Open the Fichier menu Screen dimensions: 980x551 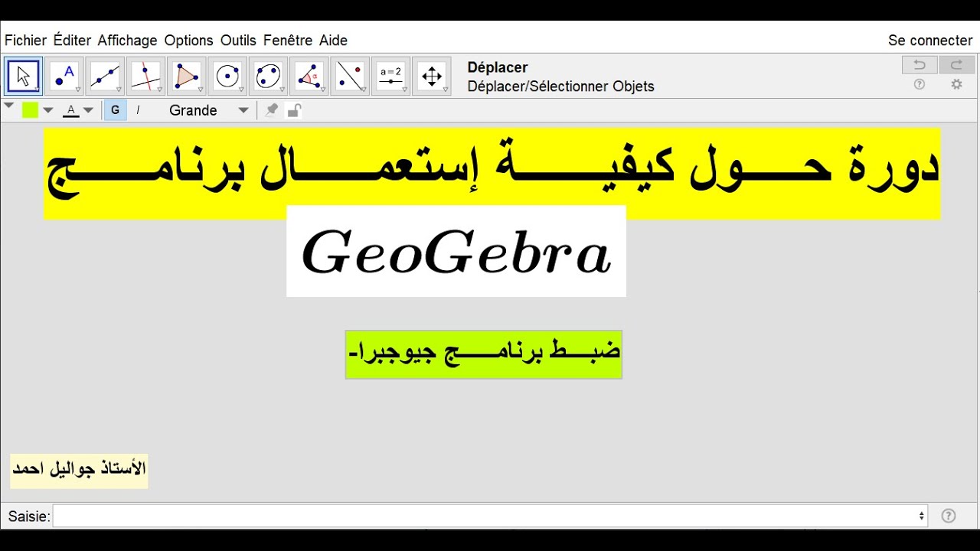click(x=25, y=41)
